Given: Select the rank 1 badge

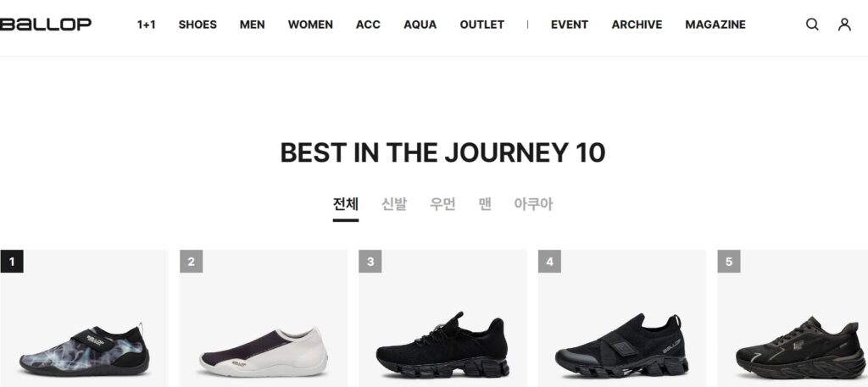Looking at the screenshot, I should (12, 262).
